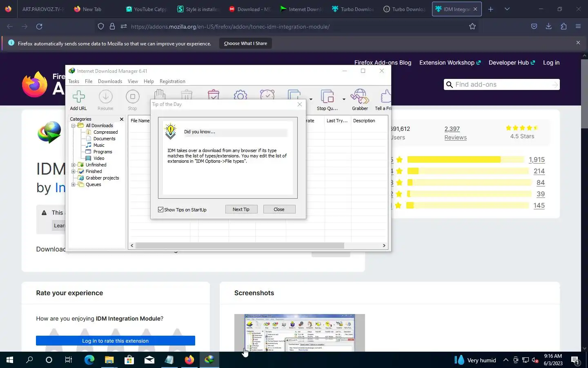Reload the current page
This screenshot has width=588, height=368.
point(39,27)
